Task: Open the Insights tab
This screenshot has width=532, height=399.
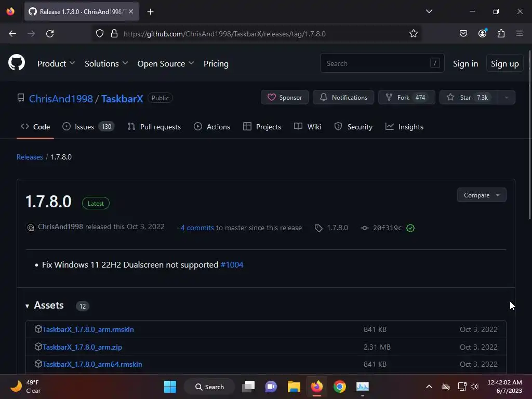Action: (404, 127)
